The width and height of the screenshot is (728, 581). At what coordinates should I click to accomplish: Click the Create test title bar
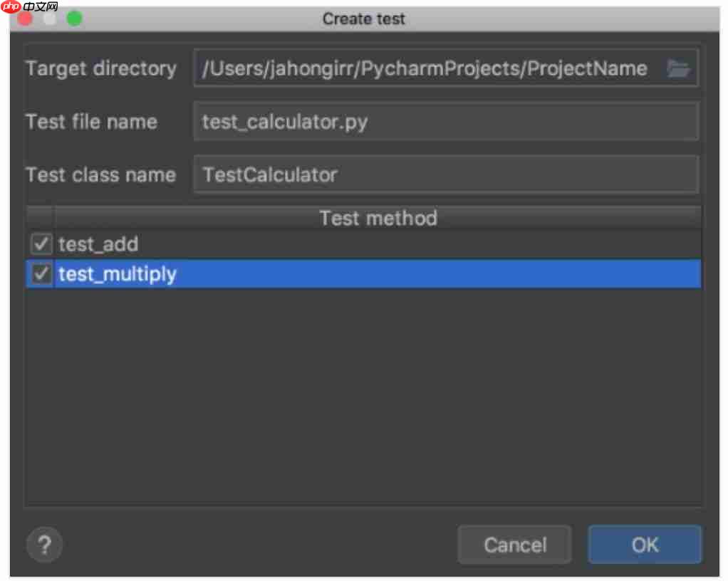[363, 19]
